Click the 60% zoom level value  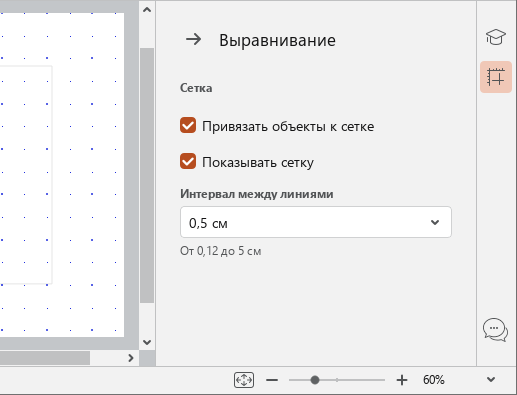click(433, 380)
